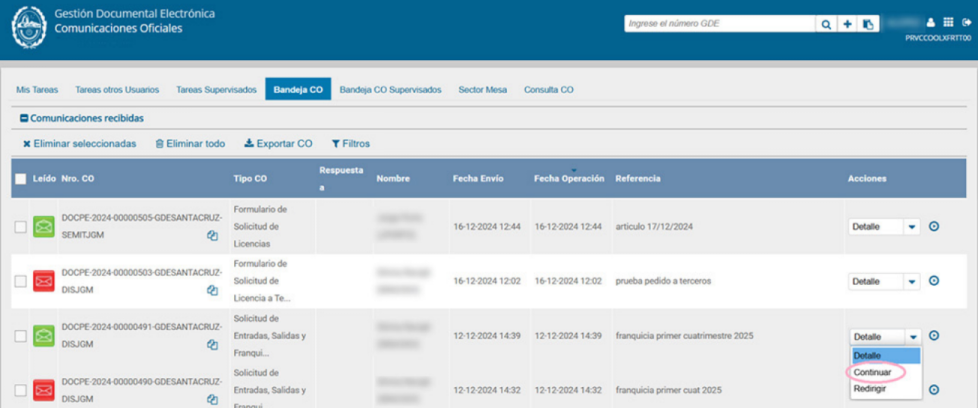Choose Continuar from the open dropdown list

[872, 372]
